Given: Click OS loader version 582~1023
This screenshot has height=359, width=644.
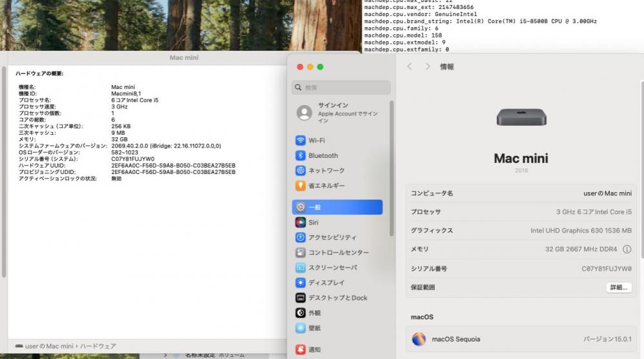Looking at the screenshot, I should (x=124, y=153).
